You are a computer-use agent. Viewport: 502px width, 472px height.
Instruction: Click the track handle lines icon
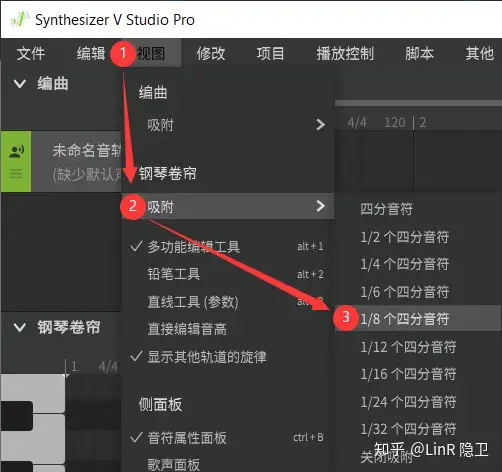16,174
